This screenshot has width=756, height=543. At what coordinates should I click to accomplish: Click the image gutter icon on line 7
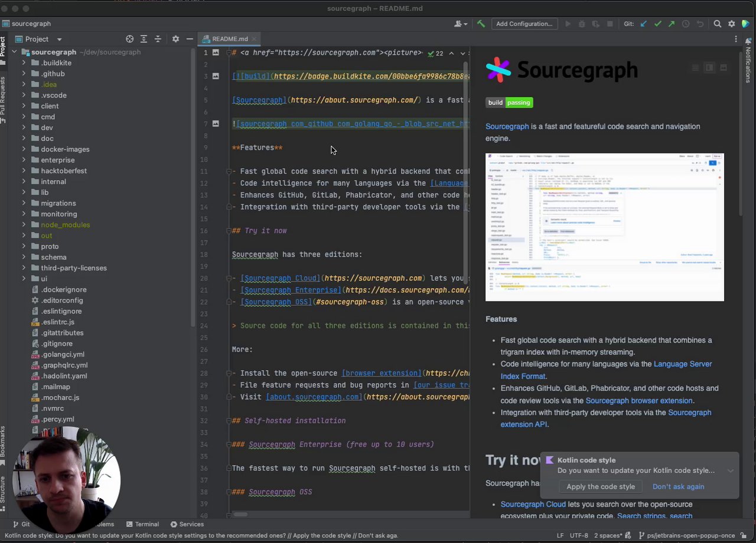point(216,123)
